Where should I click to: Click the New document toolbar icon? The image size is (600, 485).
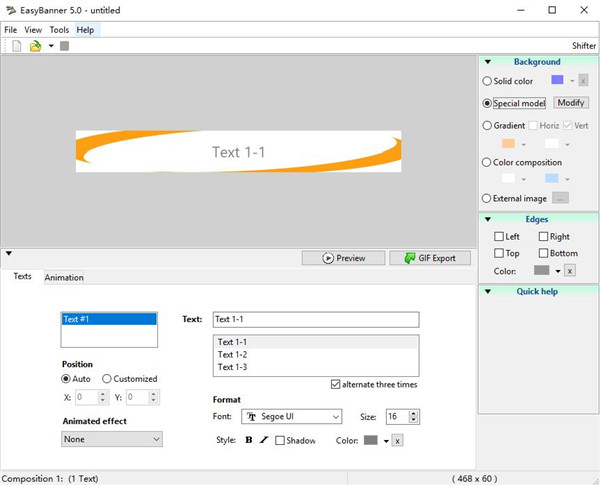coord(16,46)
